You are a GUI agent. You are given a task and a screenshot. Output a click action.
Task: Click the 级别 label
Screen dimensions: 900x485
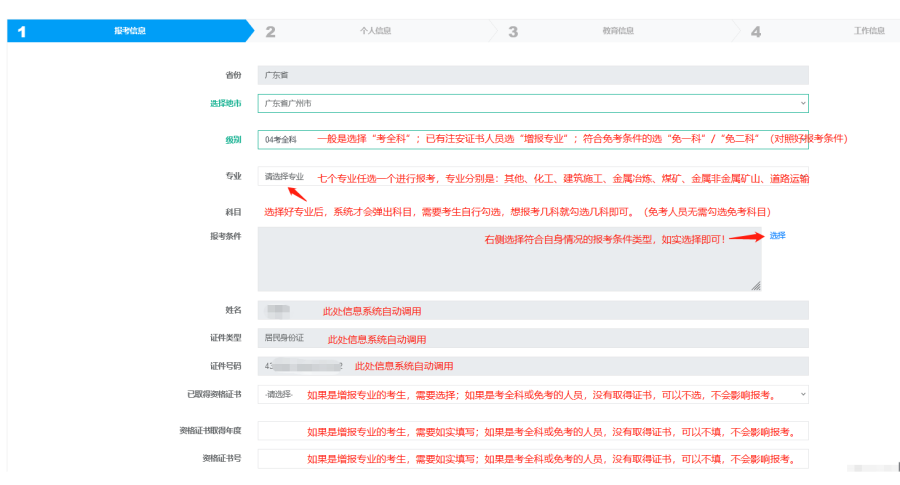click(x=233, y=139)
